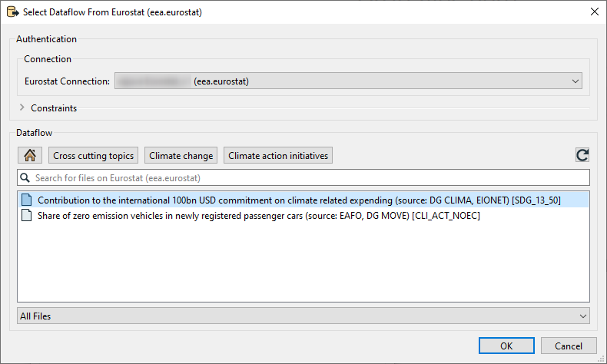Screen dimensions: 607x364
Task: Select Share of zero emission vehicles dataflow
Action: coord(259,215)
